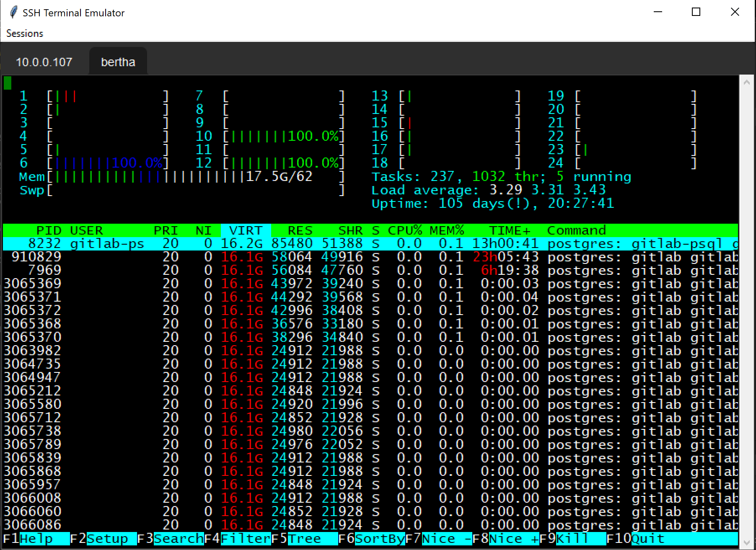Select process row PID 3065372
The height and width of the screenshot is (550, 756).
[370, 311]
